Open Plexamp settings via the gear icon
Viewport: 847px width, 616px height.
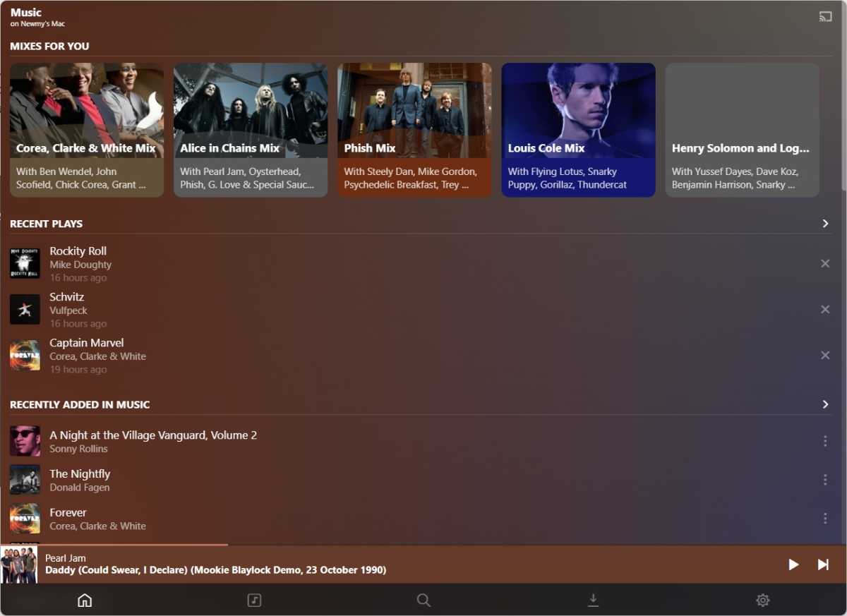(x=762, y=600)
